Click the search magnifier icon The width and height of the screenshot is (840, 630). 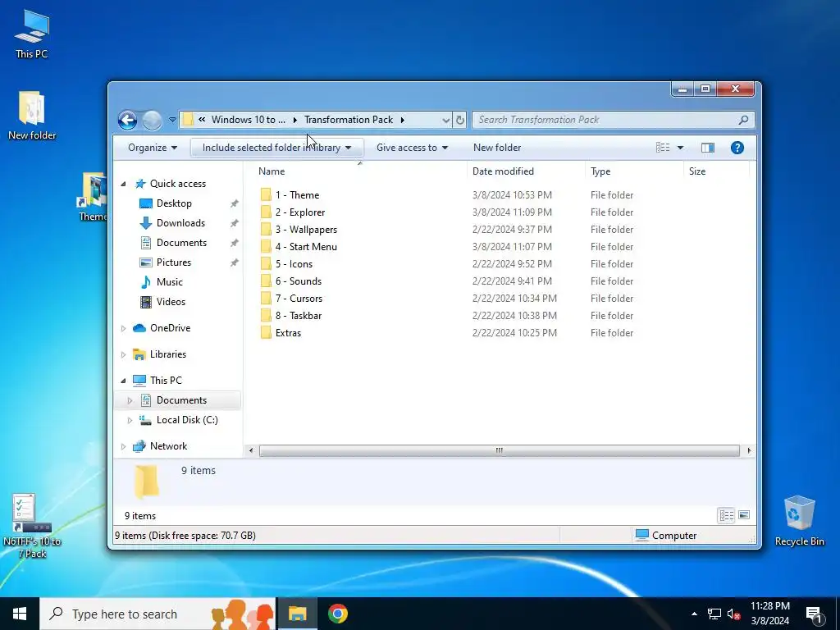click(743, 120)
